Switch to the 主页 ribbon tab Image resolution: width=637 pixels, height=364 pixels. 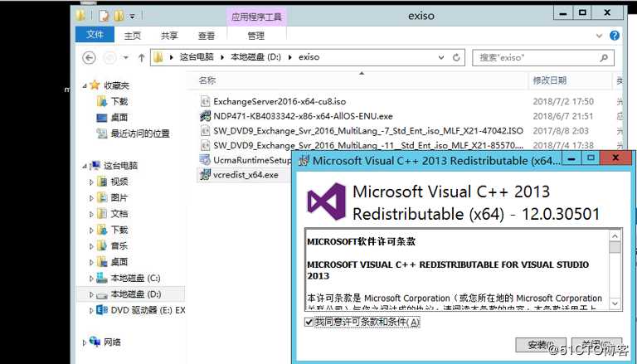click(x=133, y=36)
